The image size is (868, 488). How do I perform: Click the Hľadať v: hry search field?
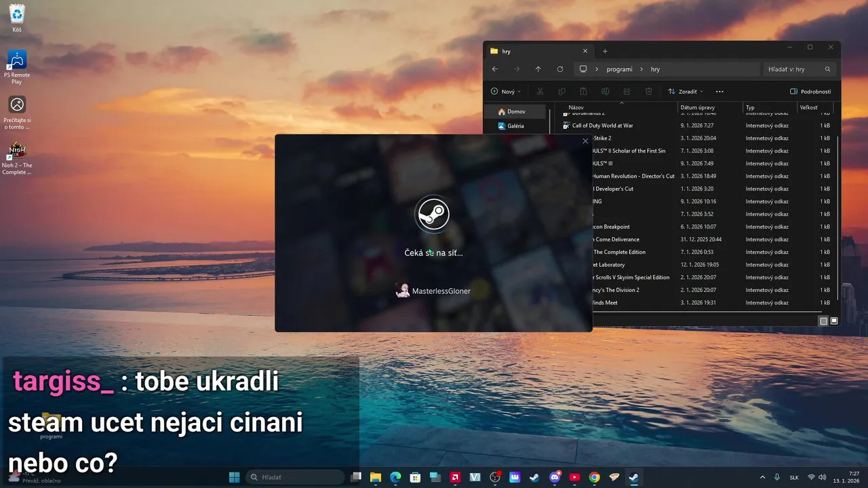(800, 69)
